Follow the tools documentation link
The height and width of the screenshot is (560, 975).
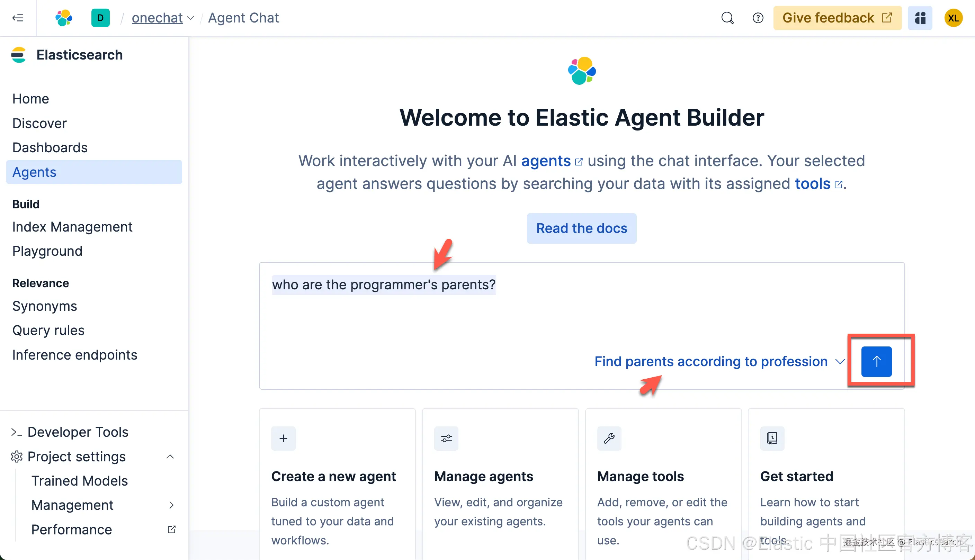[819, 184]
